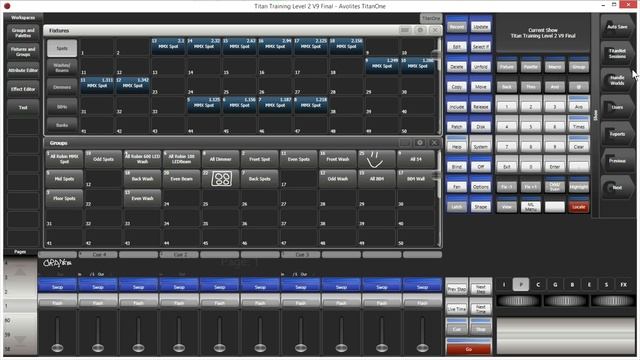Viewport: 640px width, 360px height.
Task: Select the group with the four-circle picture legend
Action: coord(221,179)
